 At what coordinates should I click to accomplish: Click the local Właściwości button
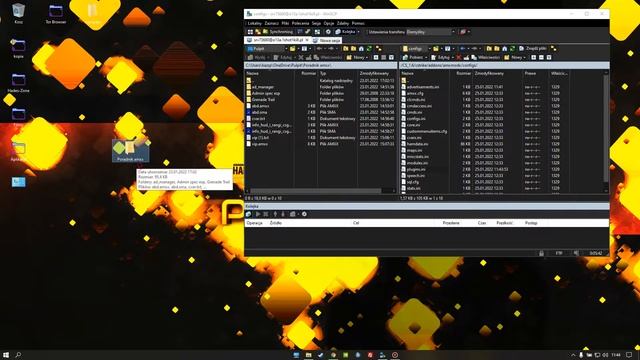point(328,58)
